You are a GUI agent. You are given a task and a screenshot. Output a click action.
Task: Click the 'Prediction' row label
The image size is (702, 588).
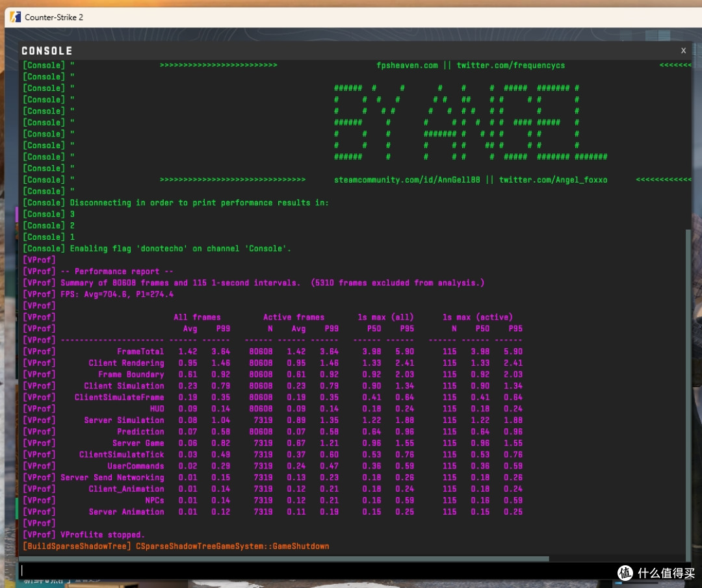pos(140,432)
